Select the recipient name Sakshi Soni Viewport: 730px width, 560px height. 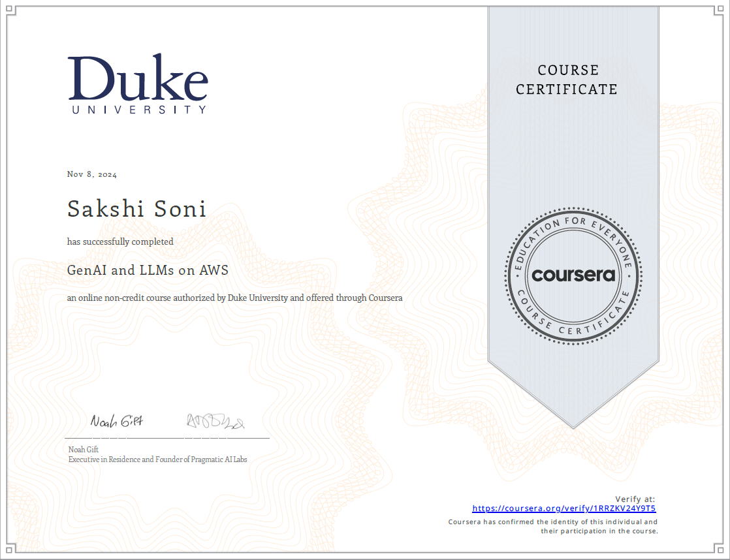(x=136, y=209)
